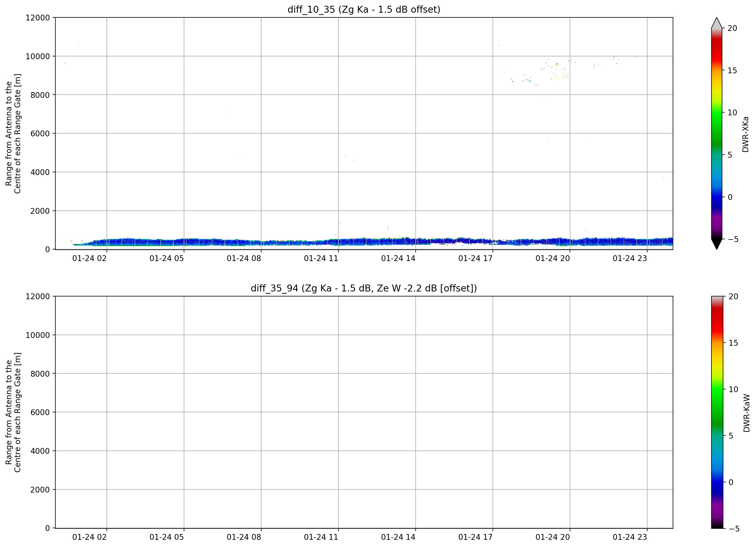
Task: Click the "10" tick on the DWR-XKa colorbar
Action: 732,113
